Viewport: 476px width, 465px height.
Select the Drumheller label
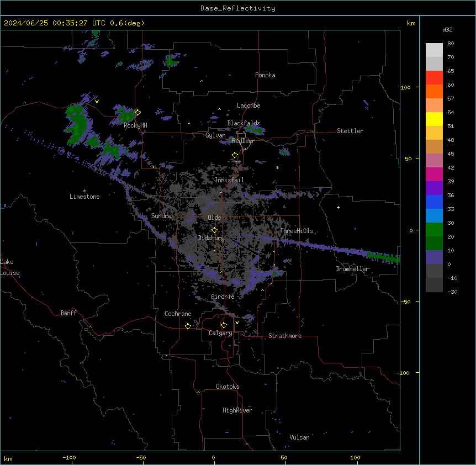(x=352, y=269)
